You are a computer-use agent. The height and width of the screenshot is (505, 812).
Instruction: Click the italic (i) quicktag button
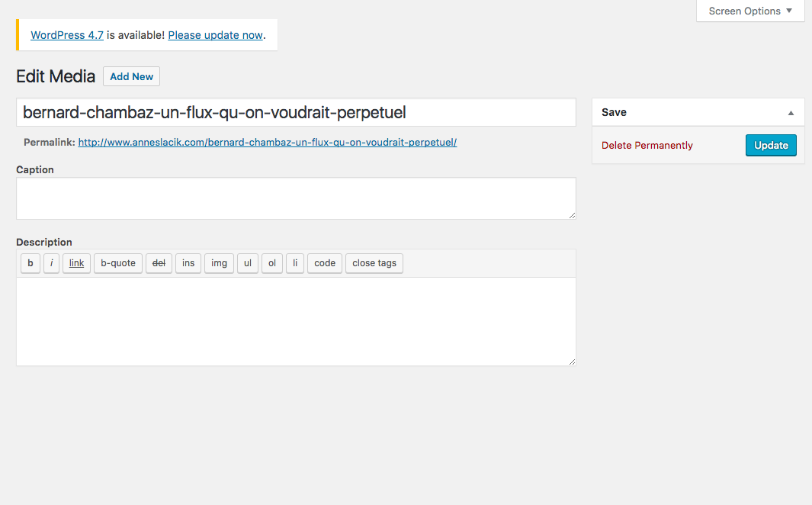(x=51, y=263)
